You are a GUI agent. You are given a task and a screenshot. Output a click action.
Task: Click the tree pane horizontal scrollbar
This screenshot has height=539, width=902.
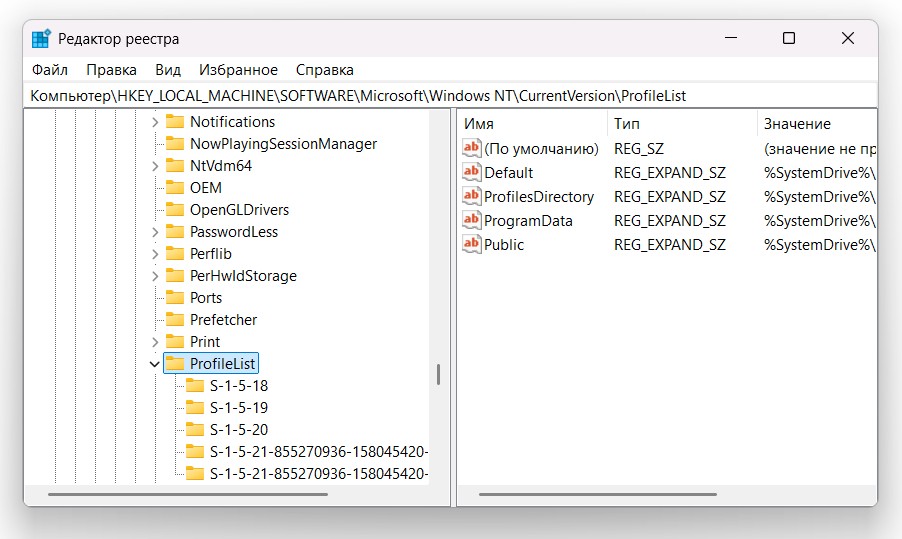tap(188, 494)
